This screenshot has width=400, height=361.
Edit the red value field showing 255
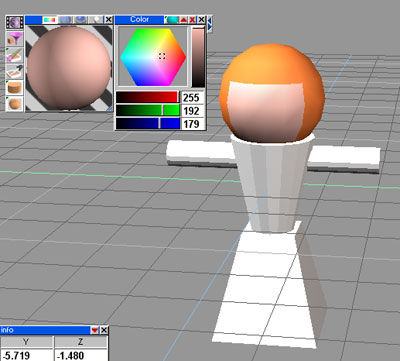tap(193, 98)
